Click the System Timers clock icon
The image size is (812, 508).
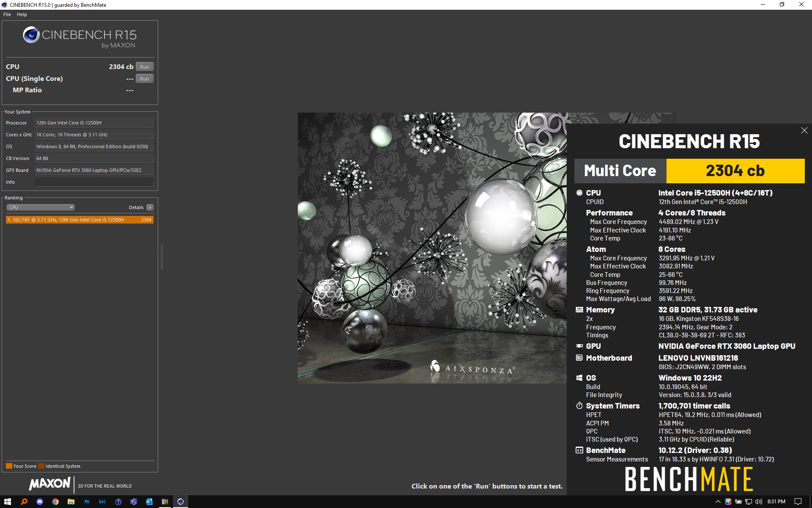pyautogui.click(x=579, y=406)
